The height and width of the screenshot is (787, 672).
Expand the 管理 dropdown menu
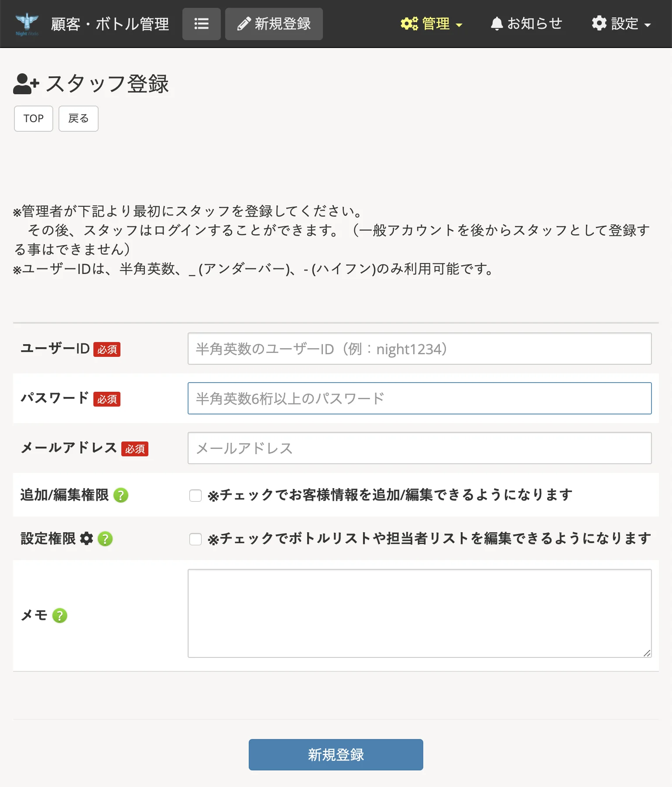click(x=431, y=24)
